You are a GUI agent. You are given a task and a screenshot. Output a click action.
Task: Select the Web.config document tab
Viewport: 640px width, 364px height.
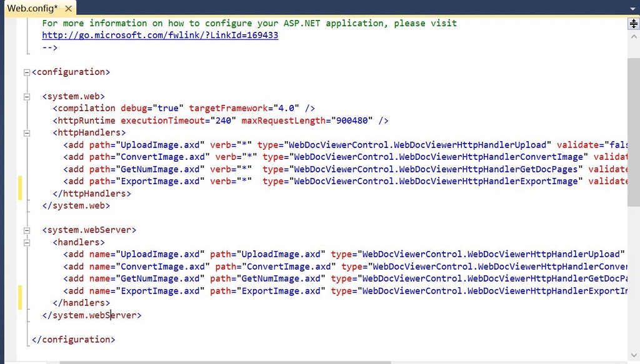(x=32, y=9)
